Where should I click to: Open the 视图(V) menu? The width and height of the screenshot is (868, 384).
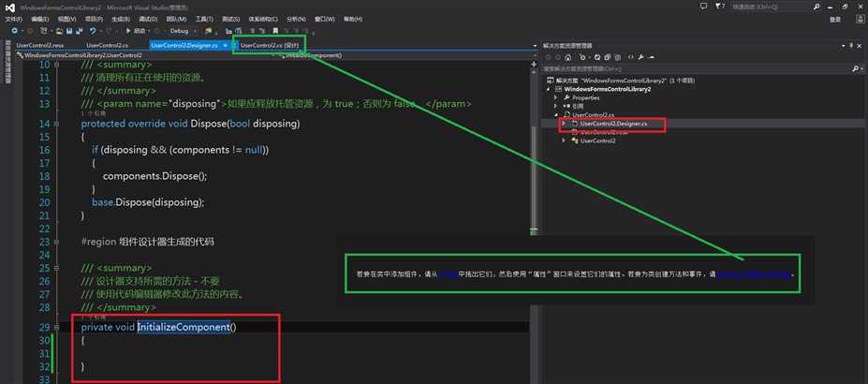pos(67,19)
